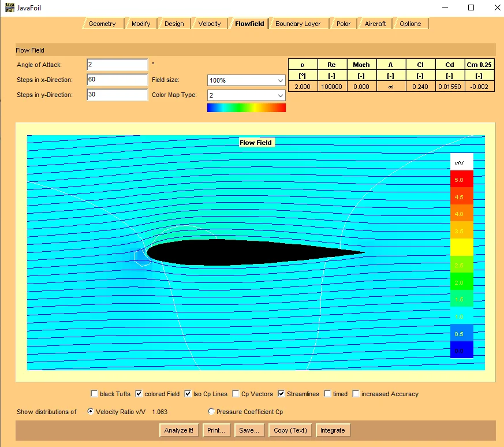This screenshot has height=447, width=504.
Task: Click the rainbow color map gradient bar
Action: pos(246,108)
